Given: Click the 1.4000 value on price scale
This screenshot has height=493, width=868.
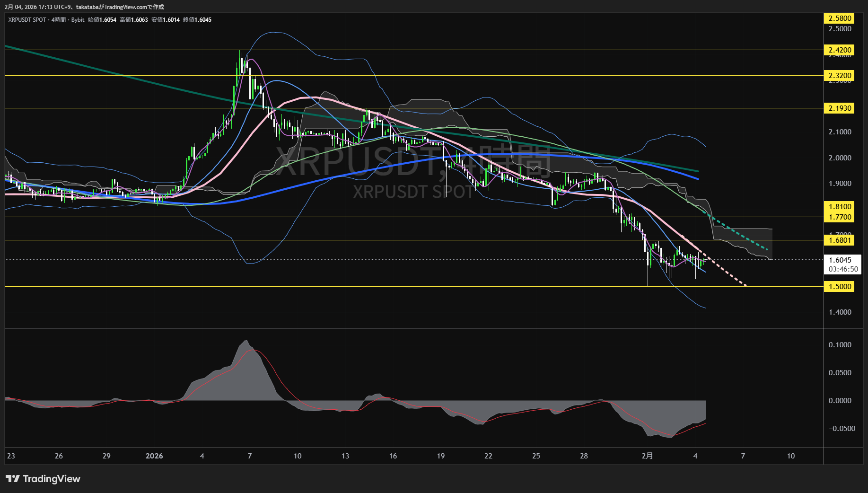Looking at the screenshot, I should (840, 312).
